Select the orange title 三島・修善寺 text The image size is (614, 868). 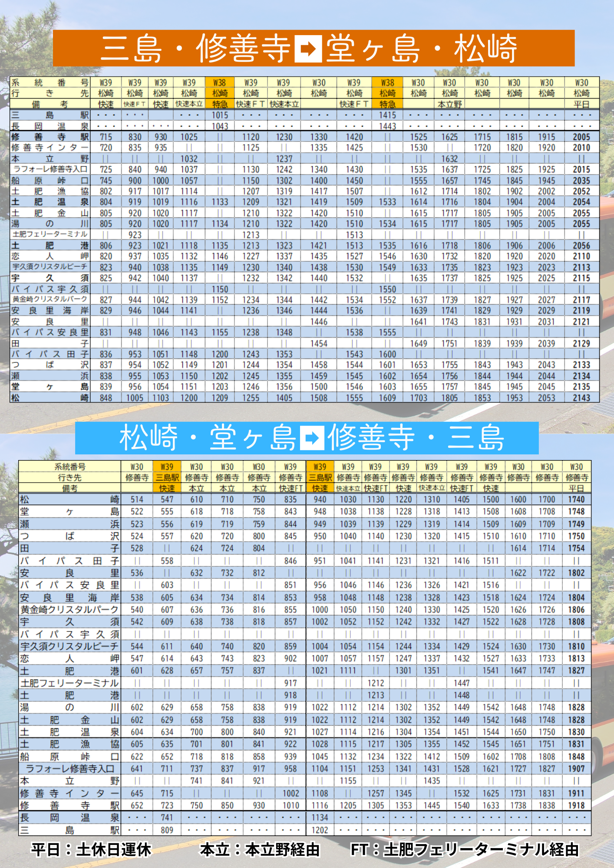(195, 49)
